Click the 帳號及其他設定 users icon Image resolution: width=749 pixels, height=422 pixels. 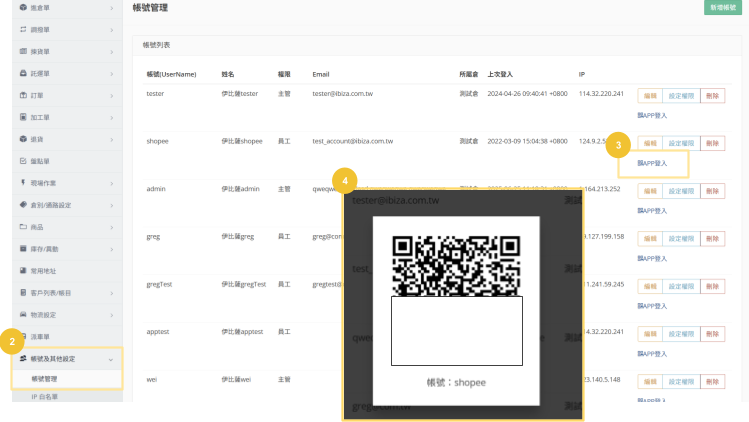pos(23,358)
